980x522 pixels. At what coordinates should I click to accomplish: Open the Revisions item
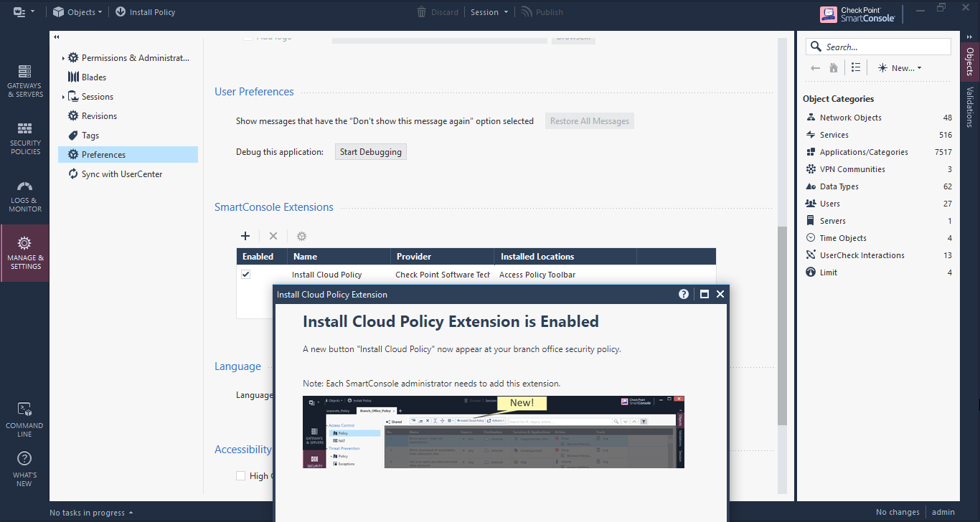[99, 116]
